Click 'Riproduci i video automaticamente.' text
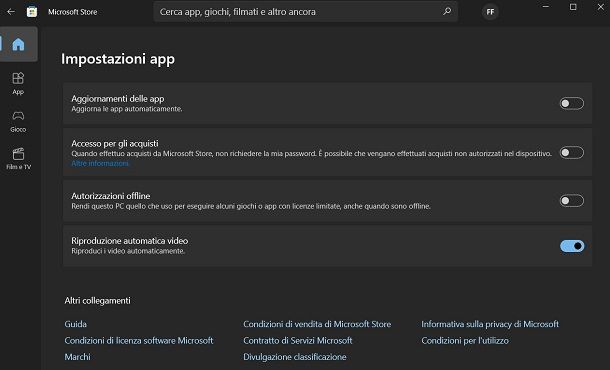Viewport: 610px width, 370px height. (128, 251)
